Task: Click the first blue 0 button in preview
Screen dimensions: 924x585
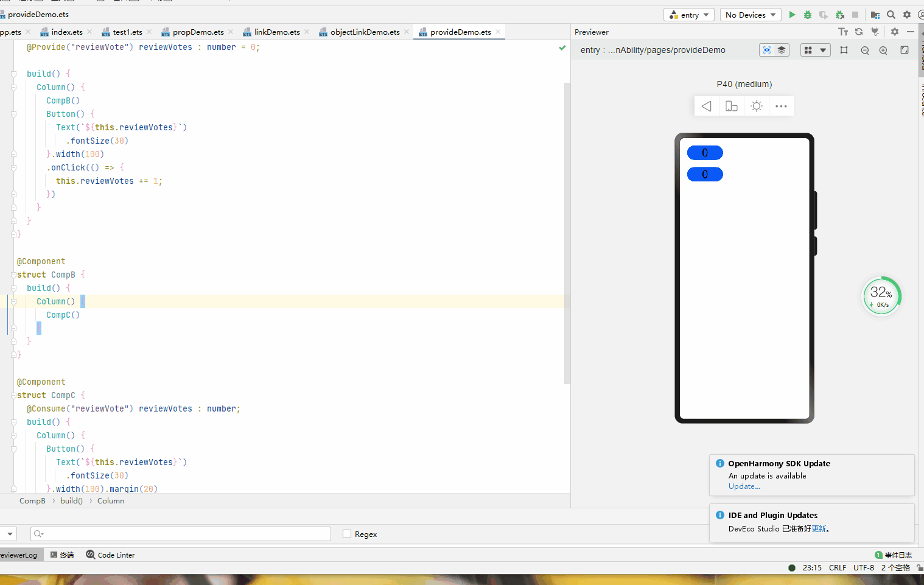Action: 705,153
